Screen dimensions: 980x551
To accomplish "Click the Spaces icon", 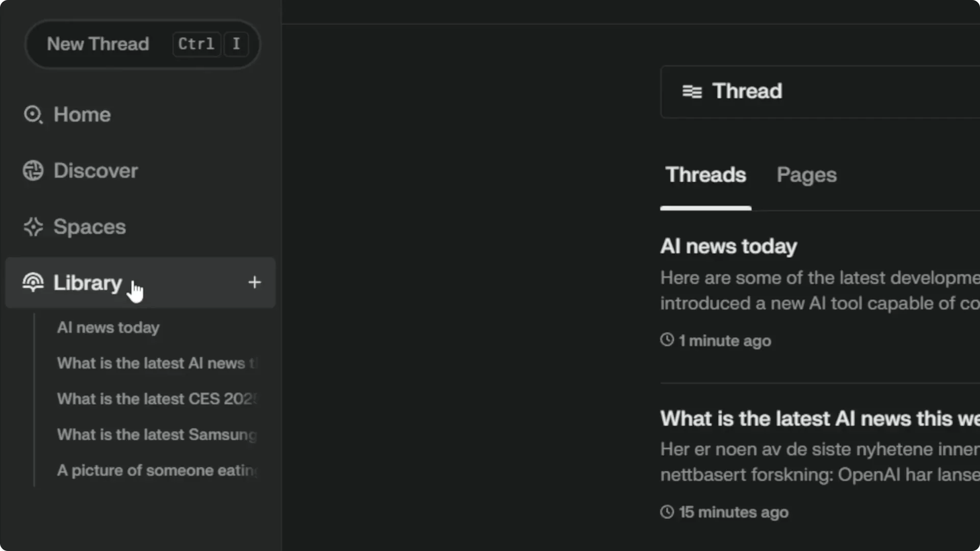I will point(33,227).
